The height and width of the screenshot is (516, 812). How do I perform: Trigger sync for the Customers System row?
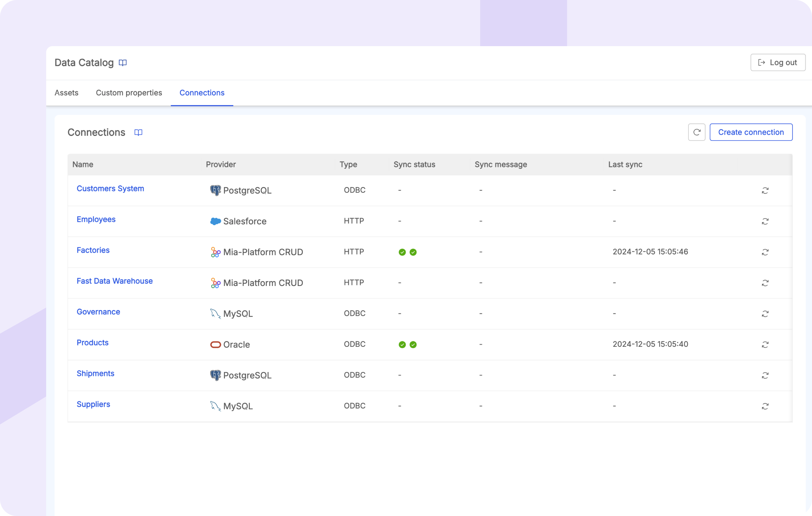765,190
